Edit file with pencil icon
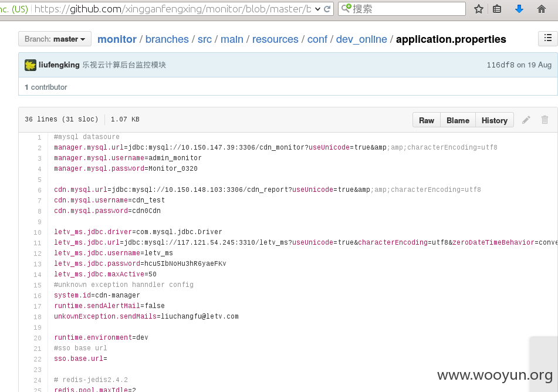The width and height of the screenshot is (558, 392). [x=526, y=120]
